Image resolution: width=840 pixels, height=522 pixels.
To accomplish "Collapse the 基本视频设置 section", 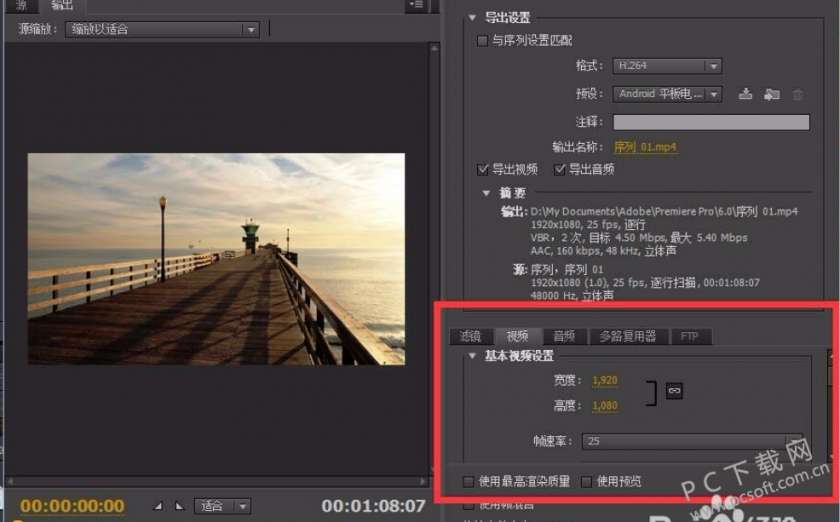I will coord(473,356).
